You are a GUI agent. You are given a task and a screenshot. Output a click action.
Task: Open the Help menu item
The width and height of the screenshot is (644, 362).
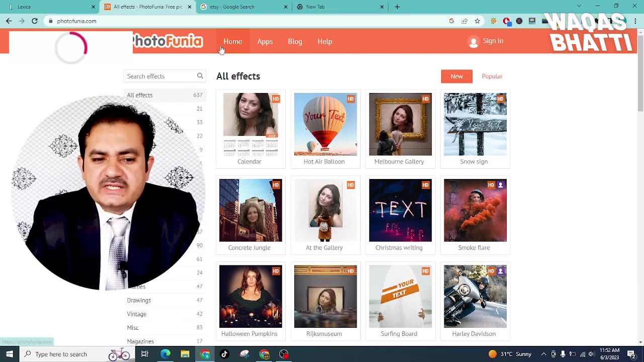click(x=325, y=42)
